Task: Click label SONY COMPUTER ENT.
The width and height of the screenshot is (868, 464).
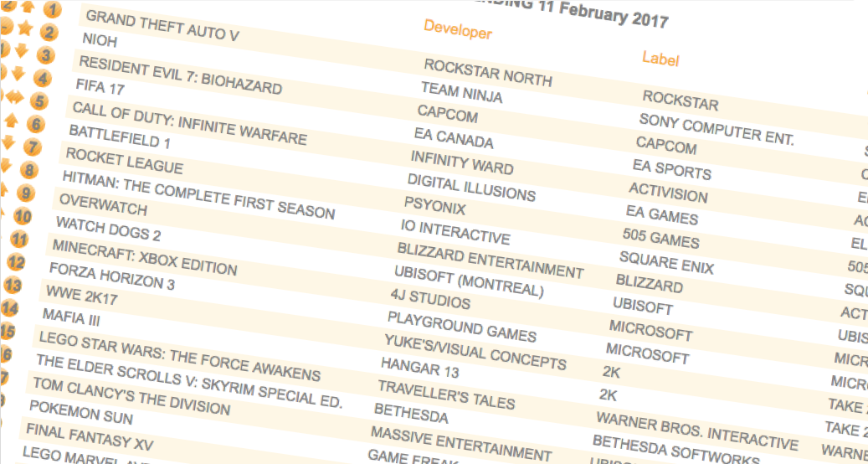Action: point(716,130)
